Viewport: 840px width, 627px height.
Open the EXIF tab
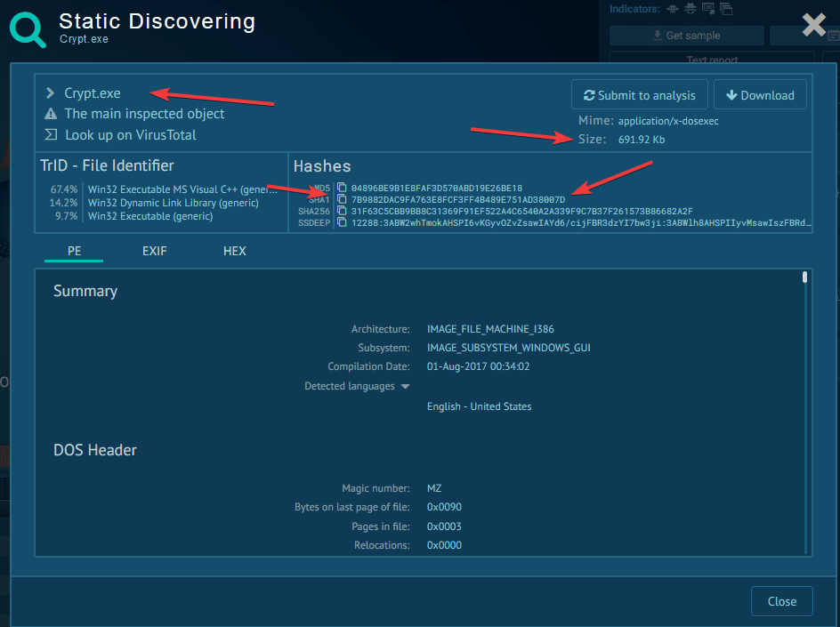[x=155, y=251]
